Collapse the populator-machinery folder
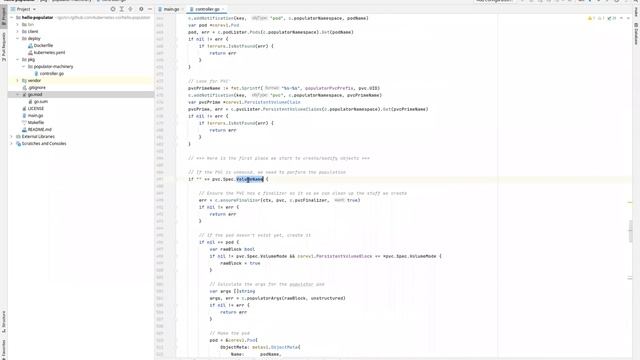 (24, 67)
